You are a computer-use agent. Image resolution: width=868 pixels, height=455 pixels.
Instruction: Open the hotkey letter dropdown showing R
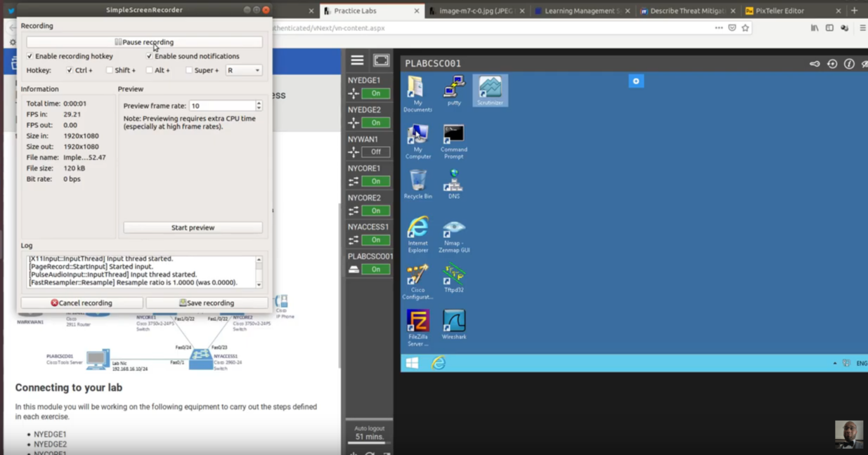(x=243, y=70)
